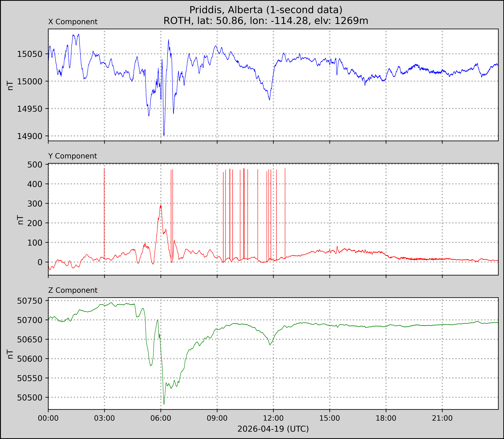Click the Priddis, Alberta chart title

click(x=266, y=10)
